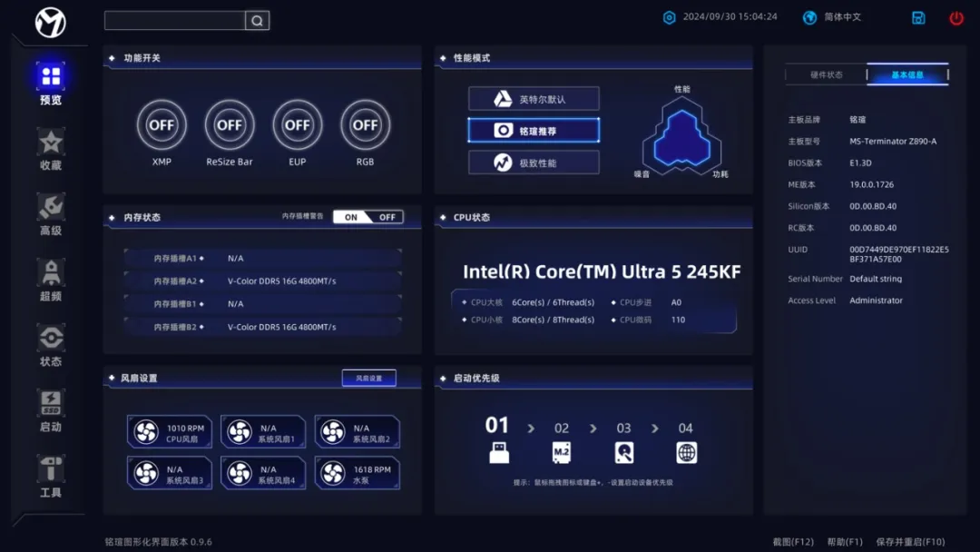
Task: Switch to the 硬件状态 tab
Action: point(826,75)
